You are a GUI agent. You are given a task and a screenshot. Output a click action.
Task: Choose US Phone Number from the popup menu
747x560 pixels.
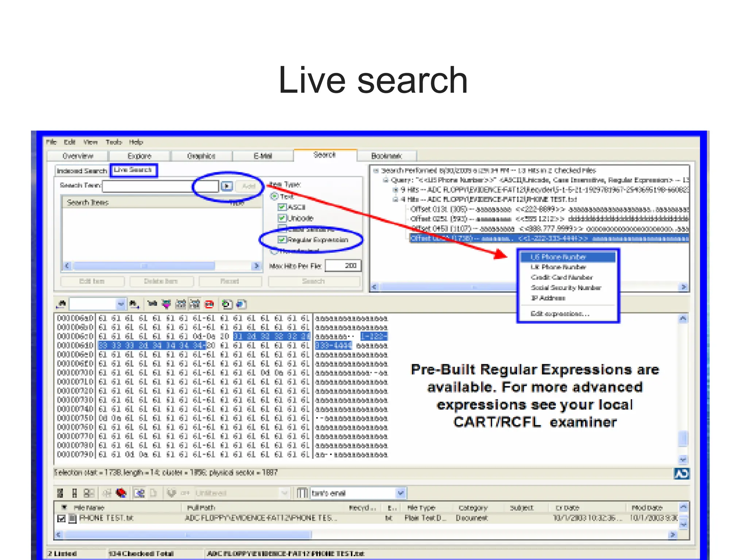(568, 257)
